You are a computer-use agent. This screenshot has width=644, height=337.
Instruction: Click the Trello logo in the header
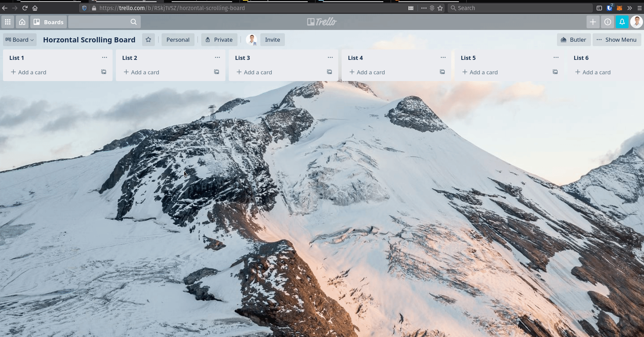click(x=321, y=22)
